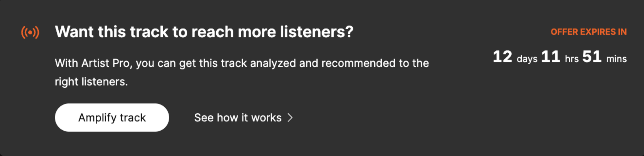Click the orange broadcast signal icon
This screenshot has width=644, height=156.
(x=30, y=32)
